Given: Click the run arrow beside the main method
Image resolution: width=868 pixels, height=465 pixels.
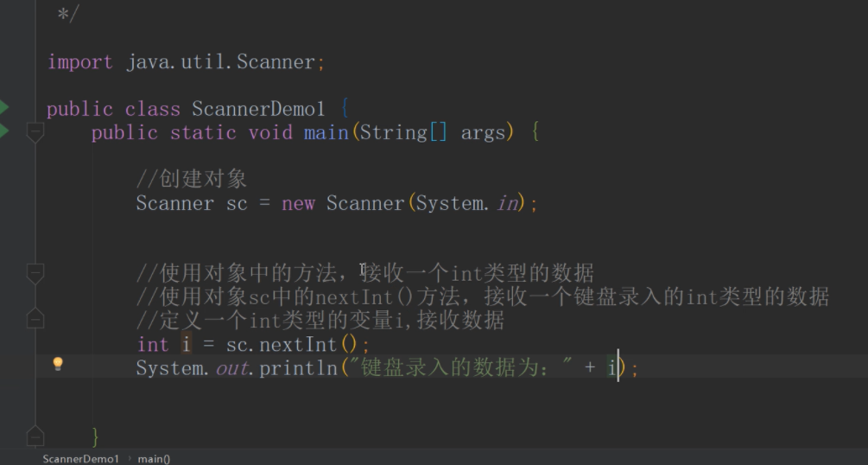Looking at the screenshot, I should 3,131.
